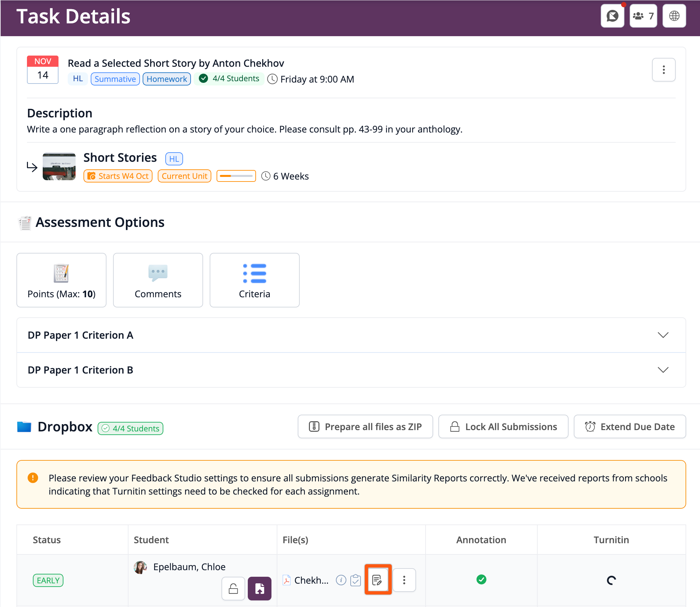Click the clipboard checkmark icon in Files

point(355,580)
